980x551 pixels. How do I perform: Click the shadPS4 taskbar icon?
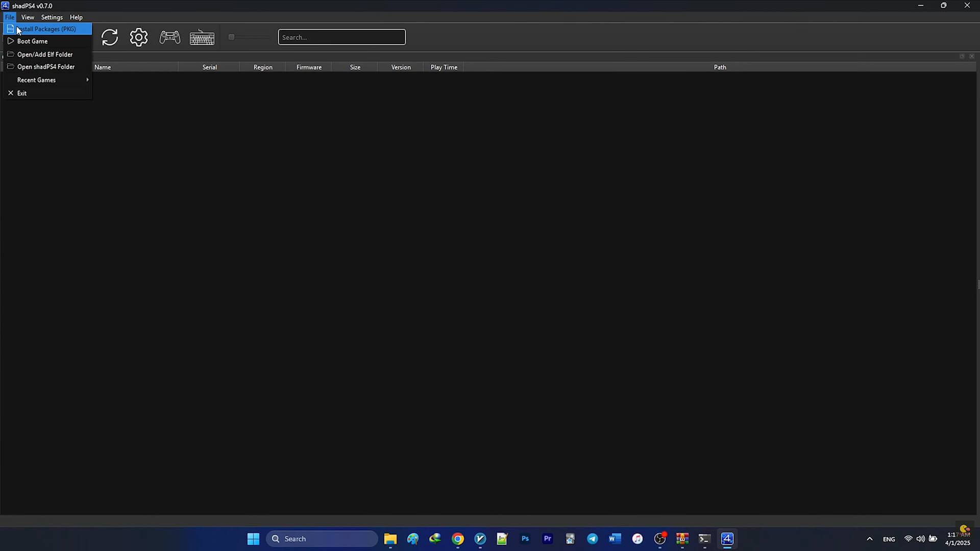pyautogui.click(x=727, y=539)
